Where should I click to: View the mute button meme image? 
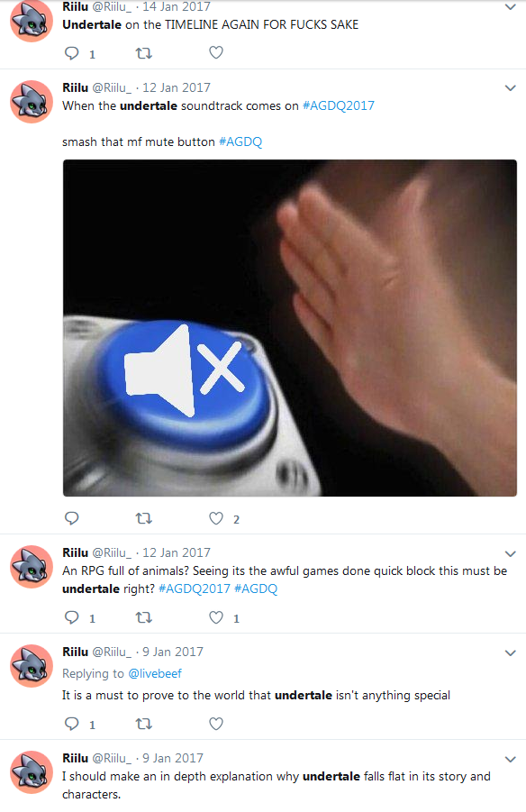pos(290,328)
